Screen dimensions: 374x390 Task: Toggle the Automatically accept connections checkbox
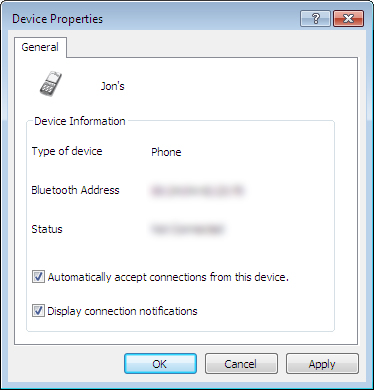tap(38, 277)
